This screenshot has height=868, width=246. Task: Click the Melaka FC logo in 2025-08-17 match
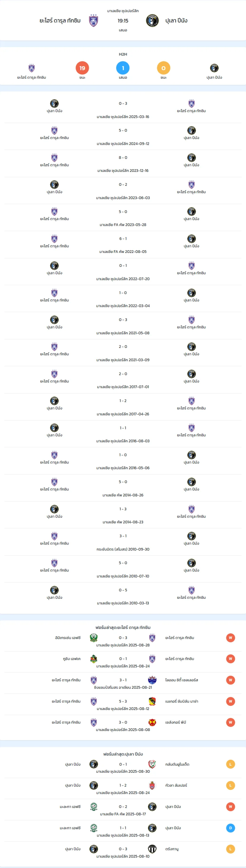point(94,807)
